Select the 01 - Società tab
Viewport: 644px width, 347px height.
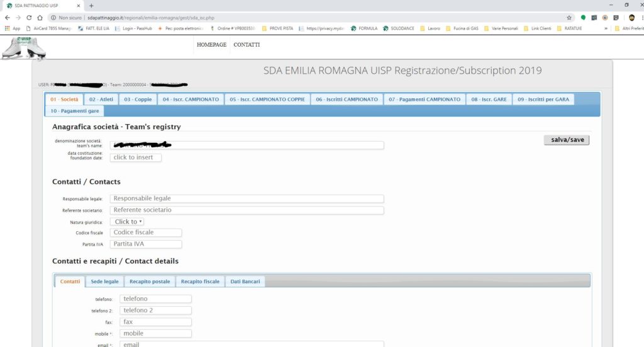(x=64, y=100)
